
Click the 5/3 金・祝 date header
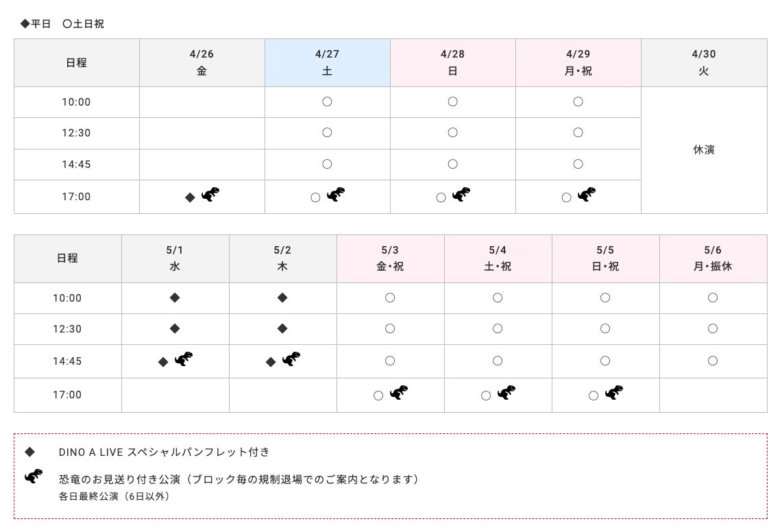390,258
